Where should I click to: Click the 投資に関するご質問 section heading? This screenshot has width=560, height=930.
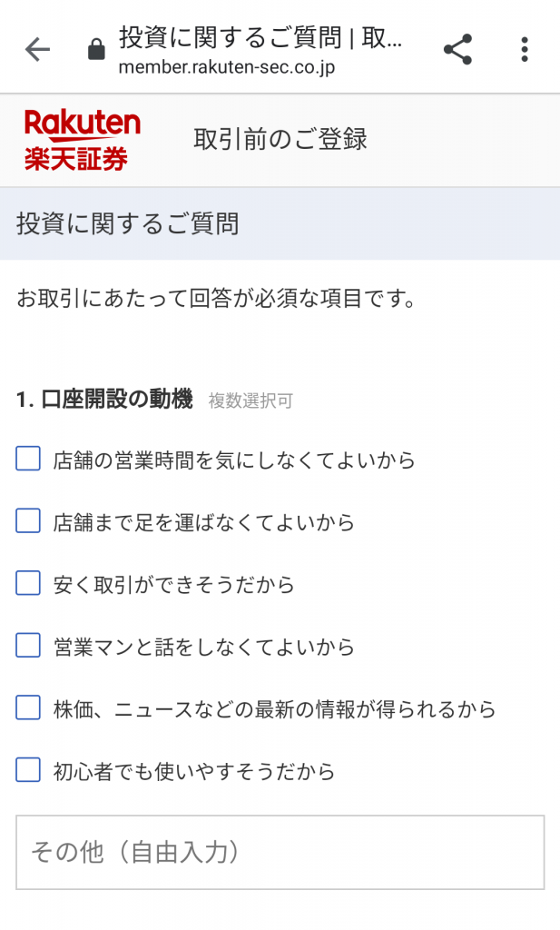(127, 223)
